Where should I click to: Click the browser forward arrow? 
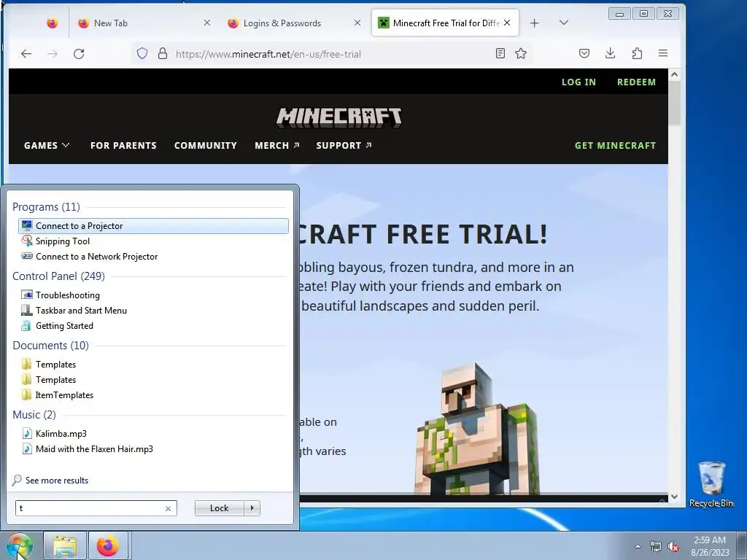pos(53,54)
